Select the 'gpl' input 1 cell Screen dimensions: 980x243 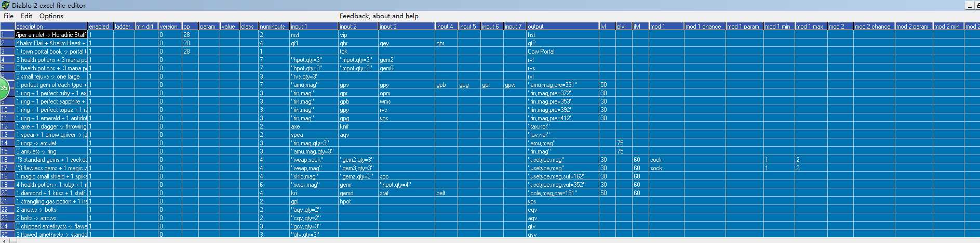pyautogui.click(x=314, y=201)
